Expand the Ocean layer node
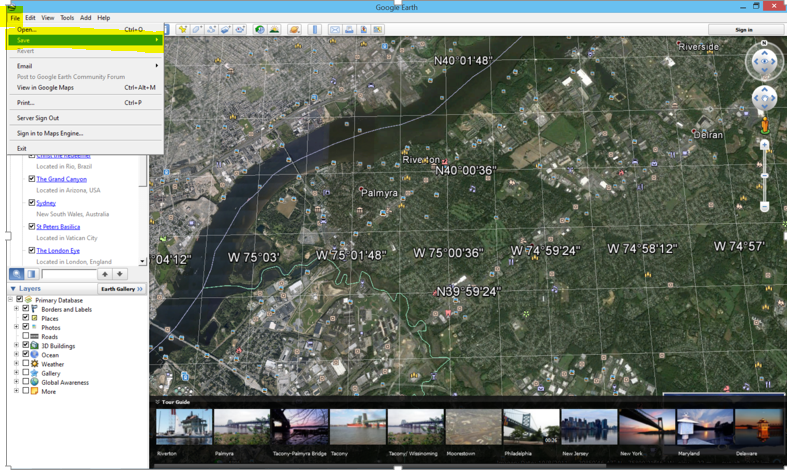The height and width of the screenshot is (470, 787). (x=16, y=354)
